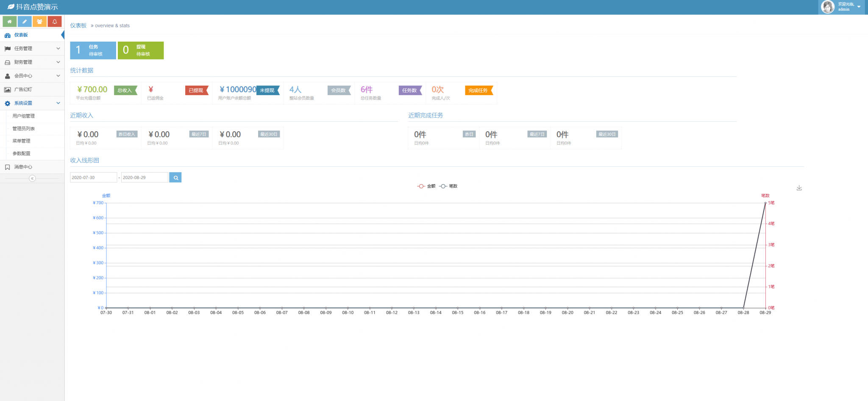The image size is (868, 401).
Task: Click the start date field 2020-07-30
Action: click(x=93, y=177)
